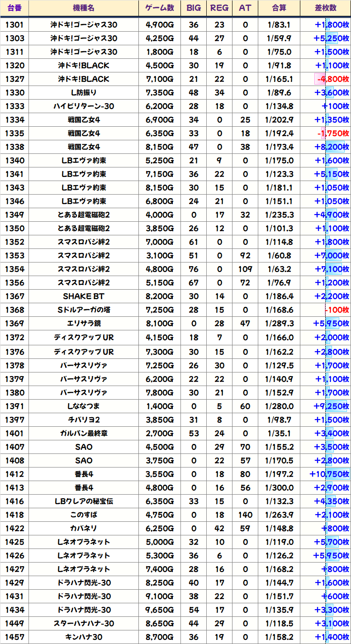The image size is (351, 644).
Task: Click the 機種名 column header
Action: pos(84,8)
